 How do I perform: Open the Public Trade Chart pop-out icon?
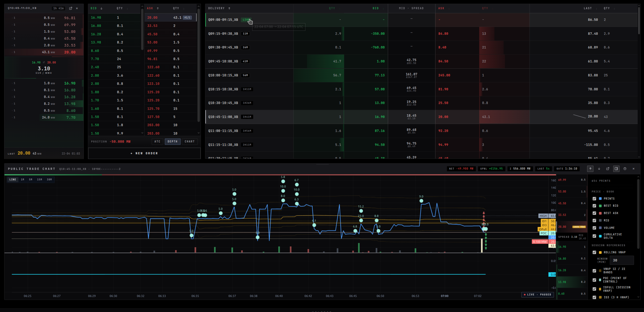(x=608, y=169)
